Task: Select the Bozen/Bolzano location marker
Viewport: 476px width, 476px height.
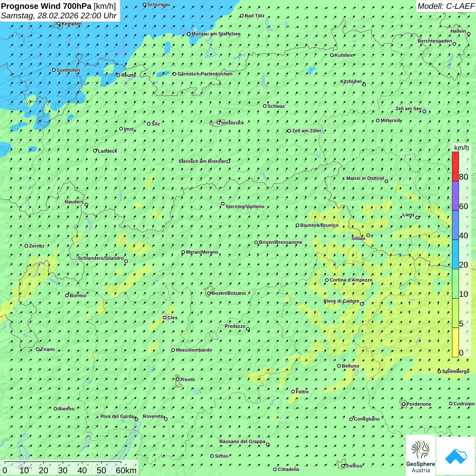Action: coord(209,293)
